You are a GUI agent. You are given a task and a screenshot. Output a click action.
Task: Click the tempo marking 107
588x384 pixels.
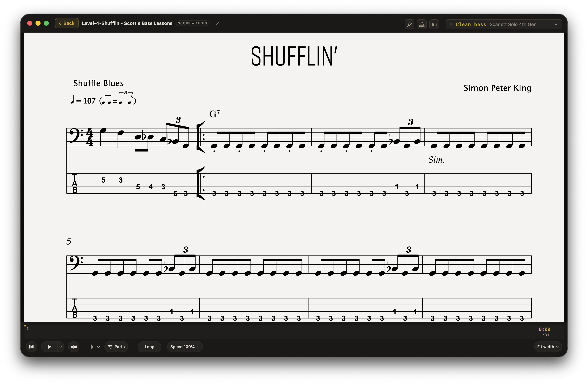pyautogui.click(x=89, y=101)
